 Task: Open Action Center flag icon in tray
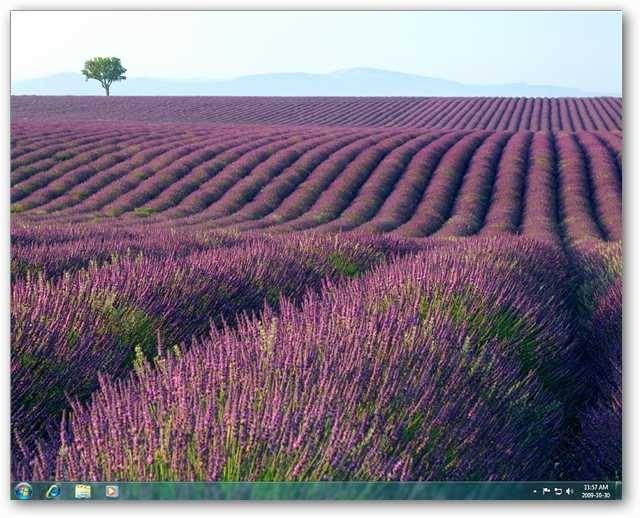(546, 491)
